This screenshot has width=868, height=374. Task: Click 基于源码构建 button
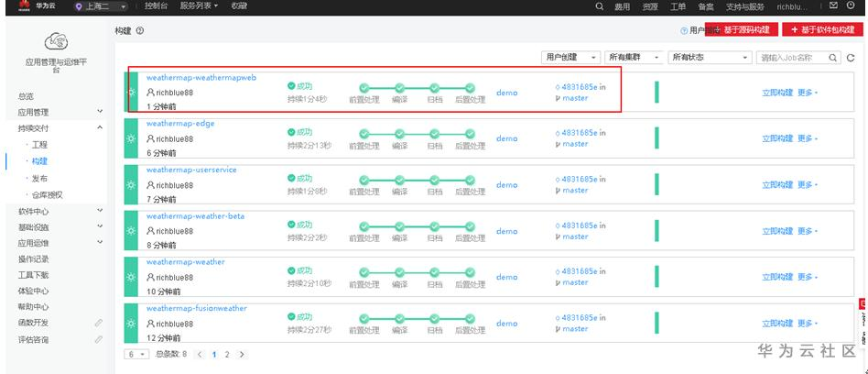point(742,29)
